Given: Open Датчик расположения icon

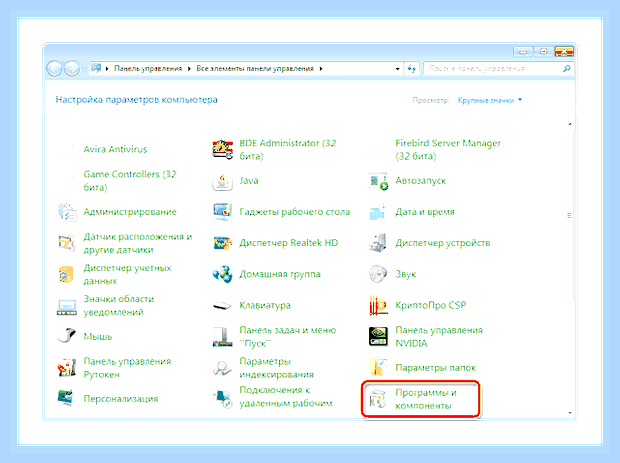Looking at the screenshot, I should 66,243.
